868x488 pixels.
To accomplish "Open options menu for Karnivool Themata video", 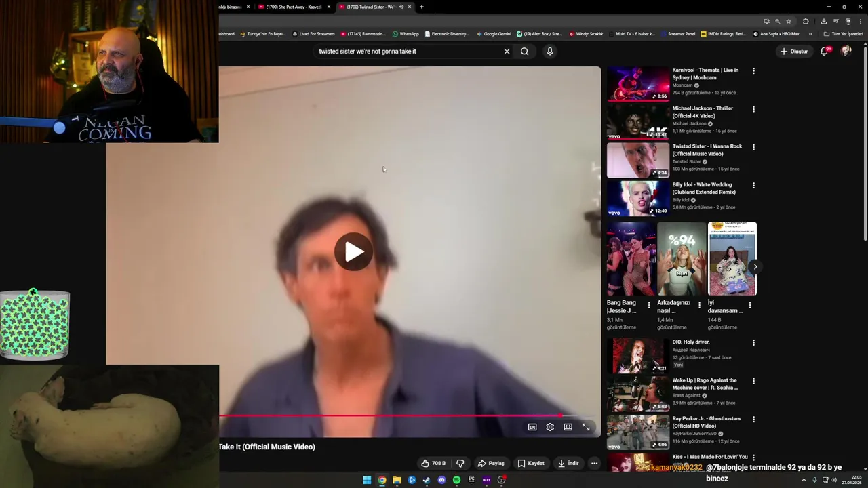I will point(753,71).
